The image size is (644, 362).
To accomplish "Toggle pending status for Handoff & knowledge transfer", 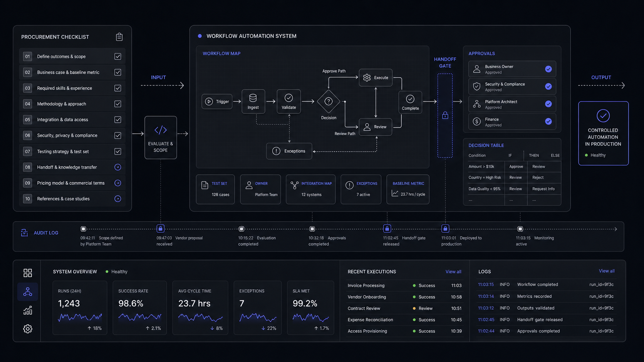I will pyautogui.click(x=118, y=167).
